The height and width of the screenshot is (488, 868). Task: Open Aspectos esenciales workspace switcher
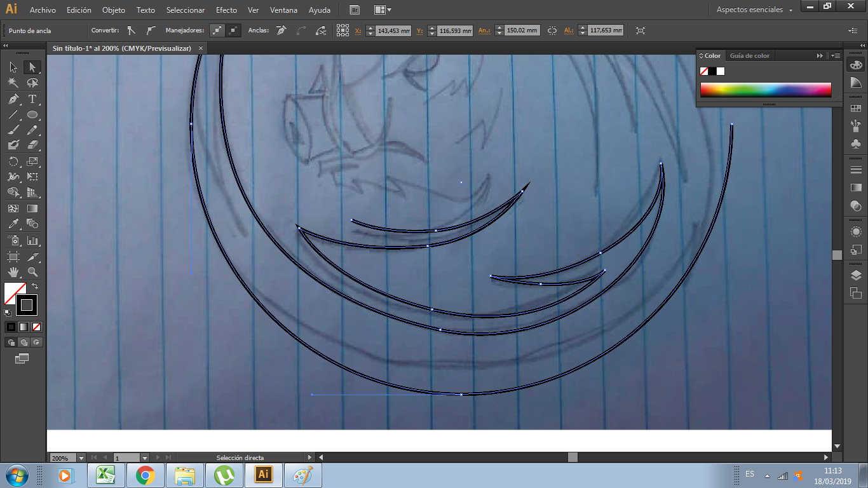(x=754, y=10)
